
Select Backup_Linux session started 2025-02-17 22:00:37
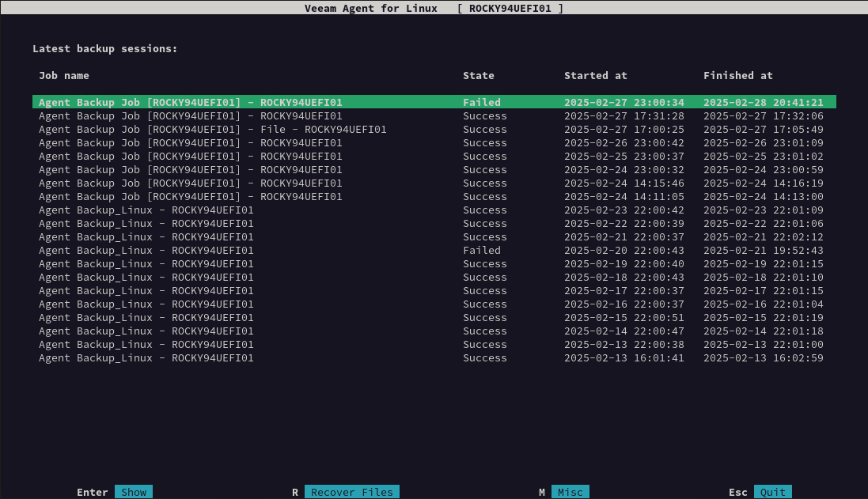pos(434,290)
